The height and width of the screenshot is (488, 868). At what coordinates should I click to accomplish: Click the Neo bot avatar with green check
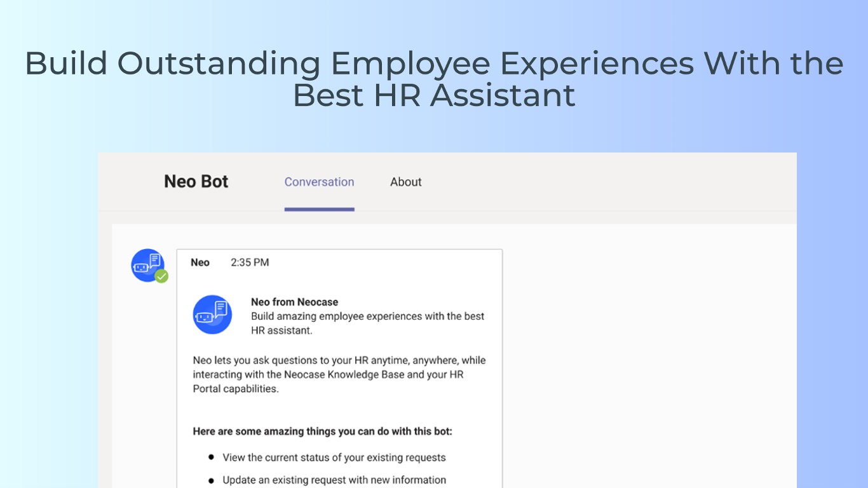pos(149,266)
